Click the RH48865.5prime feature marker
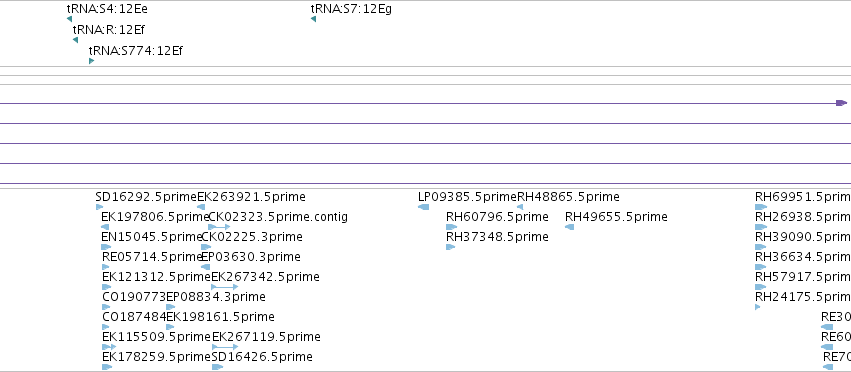 pyautogui.click(x=520, y=207)
